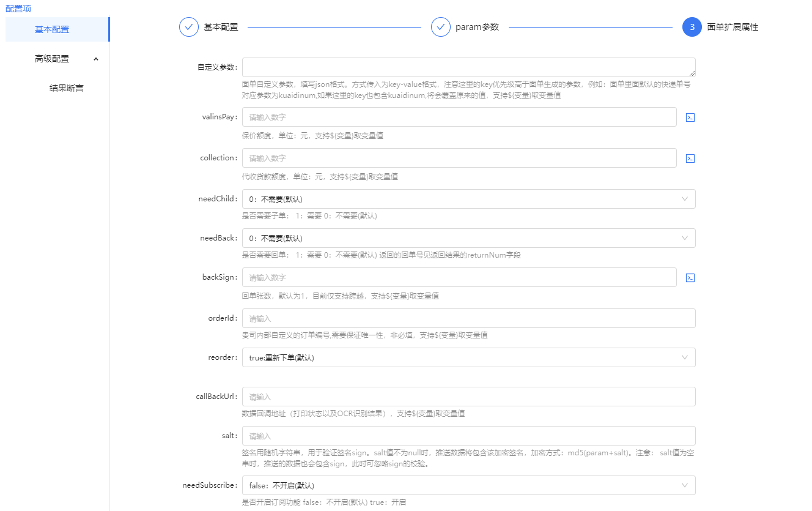
Task: Click the variable icon beside backSign field
Action: [690, 278]
